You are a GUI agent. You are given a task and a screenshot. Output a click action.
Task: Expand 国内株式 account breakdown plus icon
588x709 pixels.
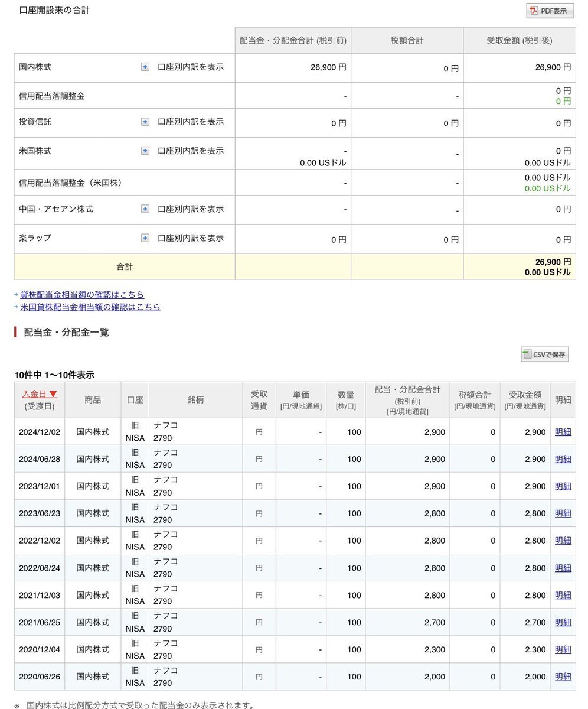tap(145, 67)
